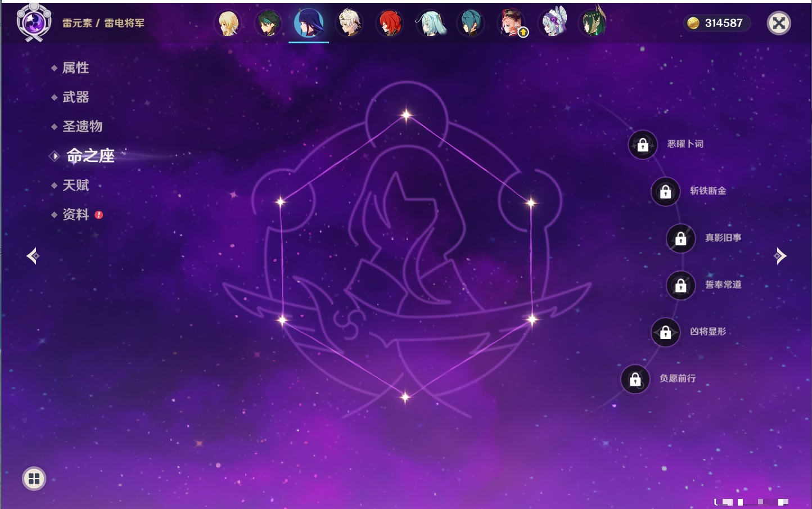Go to the 武器 weapon page

coord(75,97)
